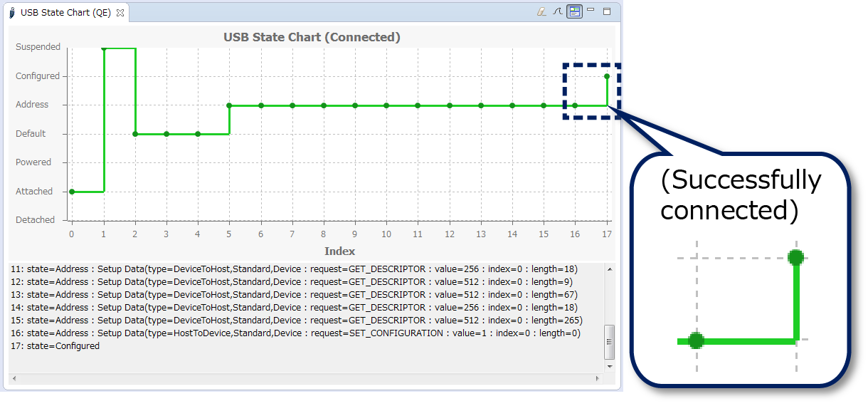The image size is (868, 406).
Task: Click the chart title USB State Chart (Connected)
Action: tap(312, 37)
